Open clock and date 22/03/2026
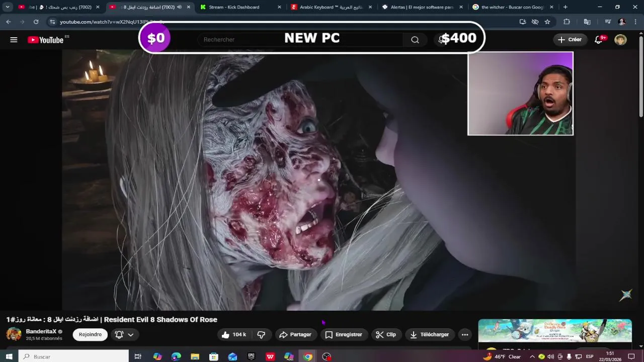 coord(610,356)
